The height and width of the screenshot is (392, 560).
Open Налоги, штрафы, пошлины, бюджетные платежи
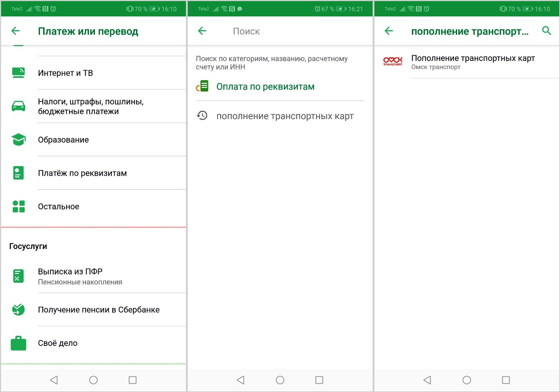[93, 106]
